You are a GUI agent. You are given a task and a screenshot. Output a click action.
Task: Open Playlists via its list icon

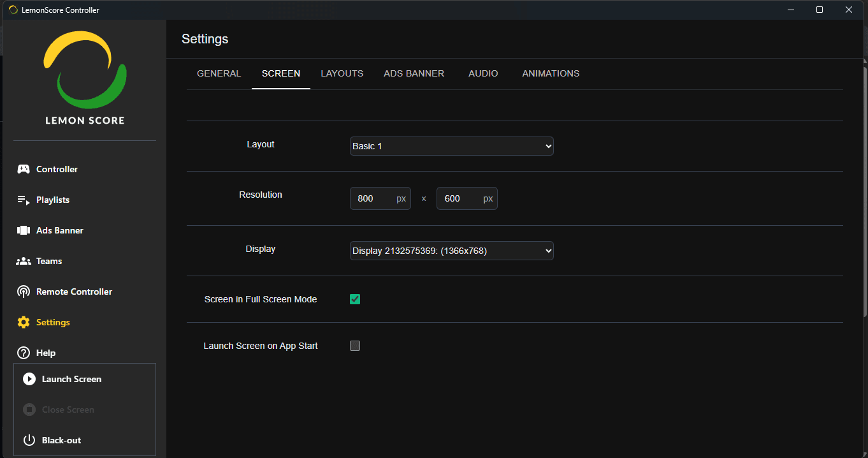24,200
